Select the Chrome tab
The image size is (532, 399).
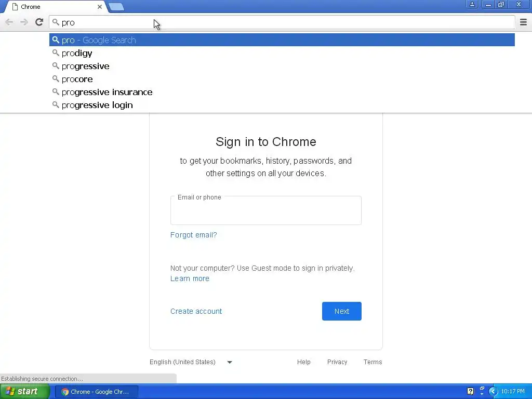[x=56, y=7]
